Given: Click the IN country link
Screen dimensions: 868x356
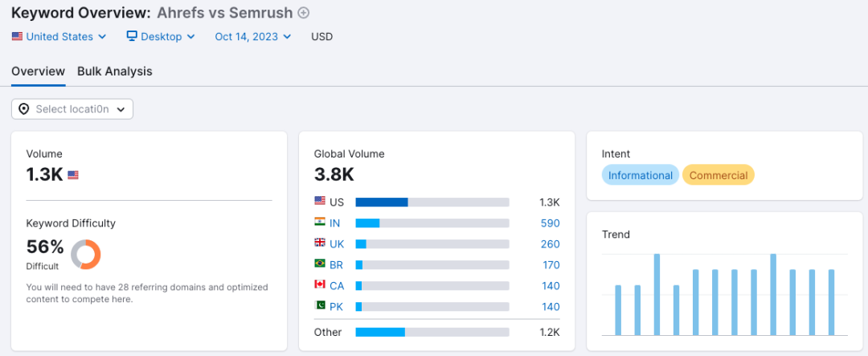Looking at the screenshot, I should 335,223.
